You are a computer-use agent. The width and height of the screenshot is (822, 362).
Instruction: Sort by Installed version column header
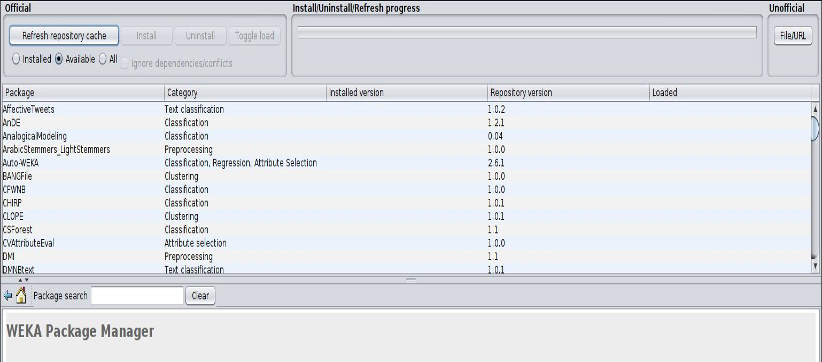407,93
